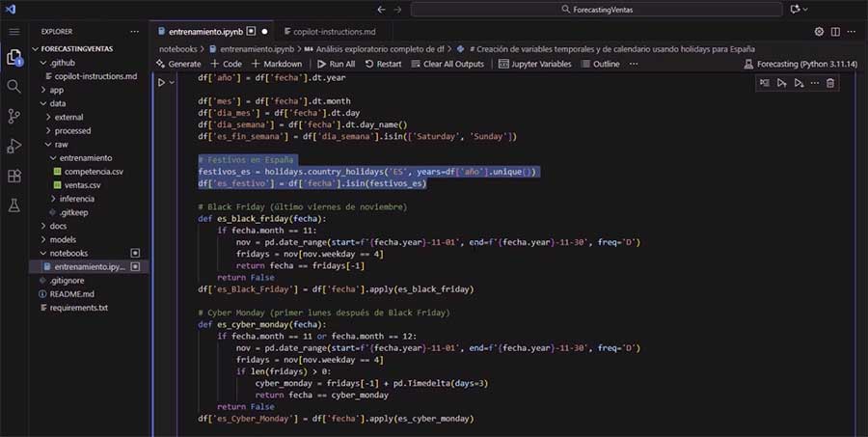
Task: Click notebooks breadcrumb segment
Action: coord(177,49)
